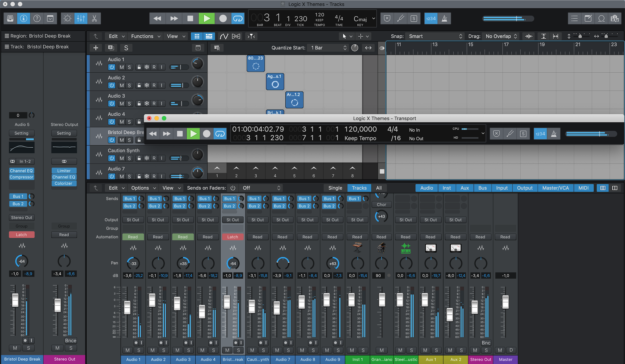Toggle Flex view button in tracks toolbar
The image size is (625, 364).
(x=236, y=36)
